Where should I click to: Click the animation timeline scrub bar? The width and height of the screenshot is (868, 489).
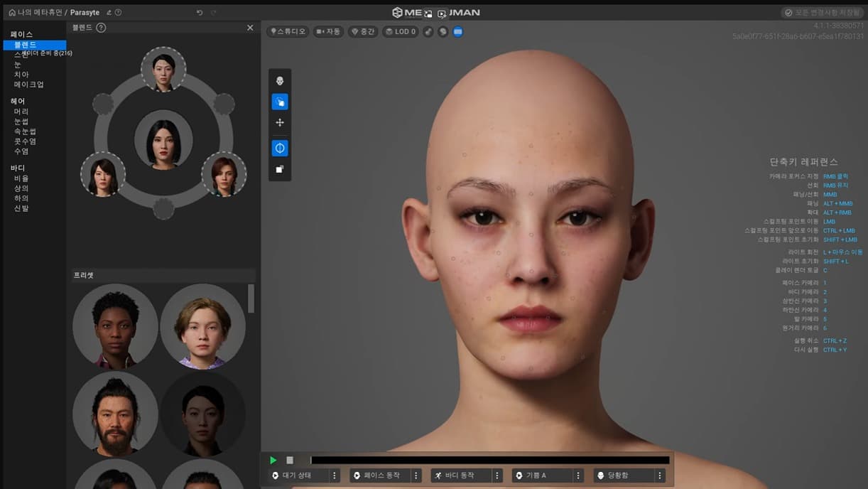pos(490,461)
